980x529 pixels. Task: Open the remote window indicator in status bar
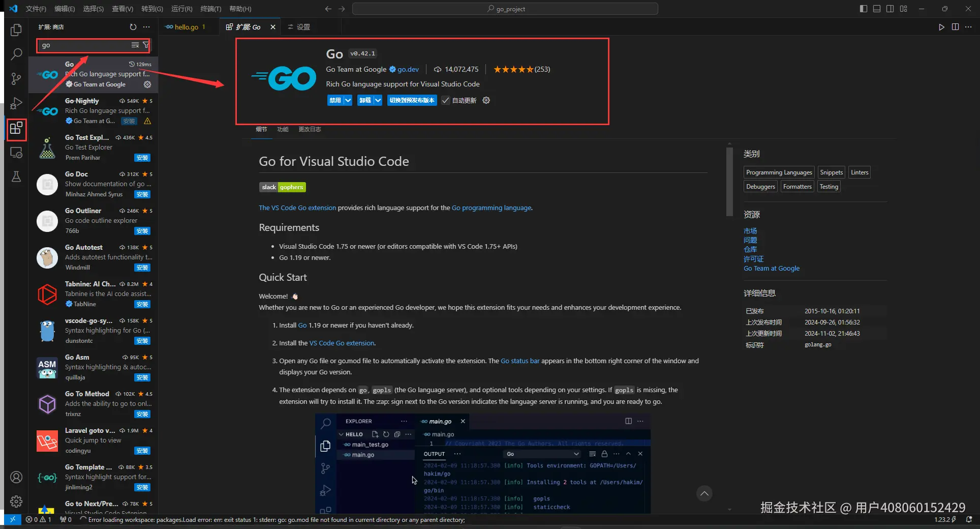click(x=13, y=519)
